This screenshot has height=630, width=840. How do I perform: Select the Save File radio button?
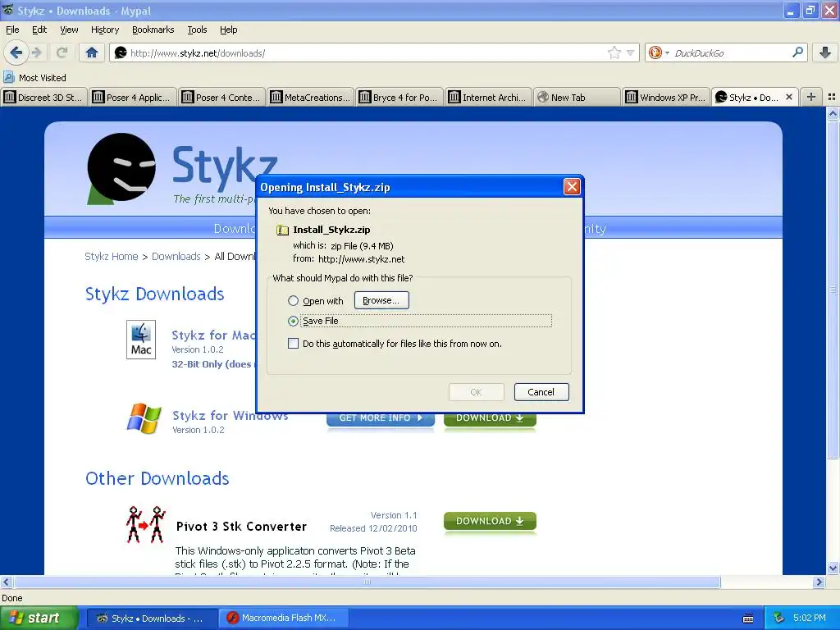[x=293, y=321]
